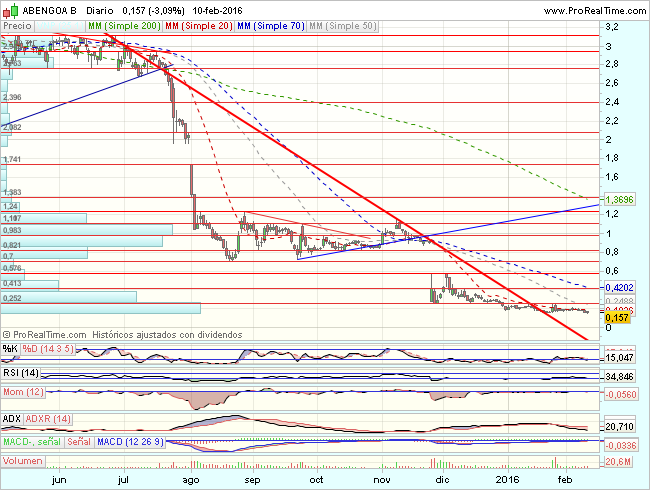Click the ADX indicator label
Viewport: 650px width, 490px height.
[x=12, y=419]
